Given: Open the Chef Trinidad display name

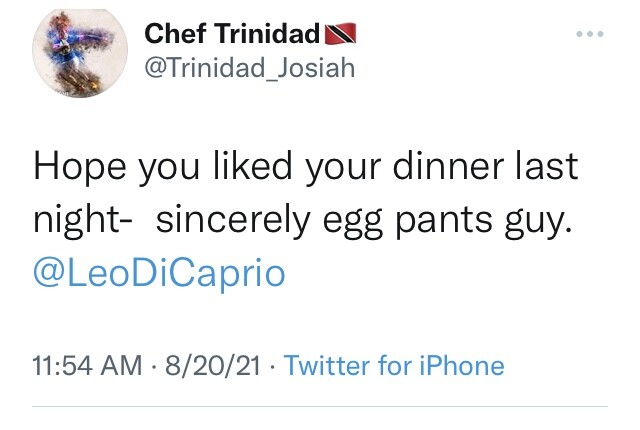Looking at the screenshot, I should click(232, 33).
